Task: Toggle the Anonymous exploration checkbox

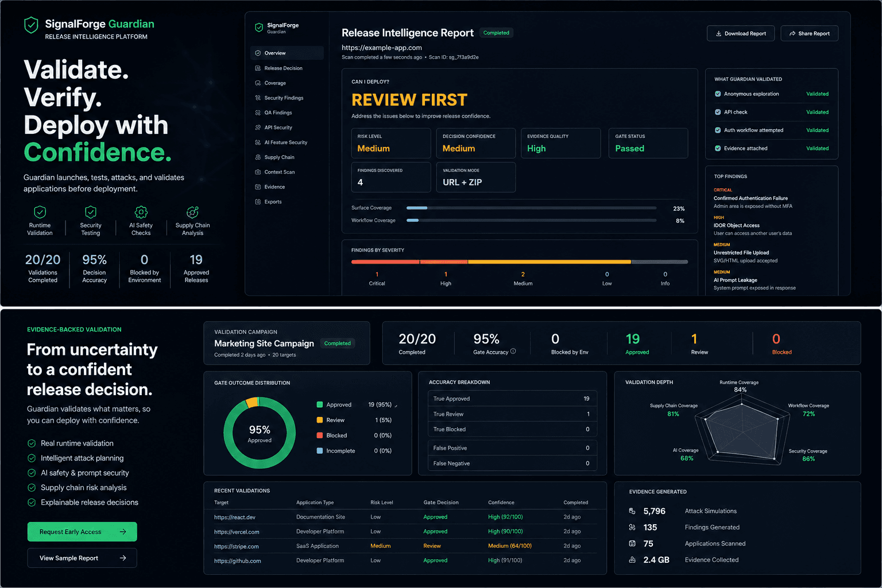Action: (x=718, y=94)
